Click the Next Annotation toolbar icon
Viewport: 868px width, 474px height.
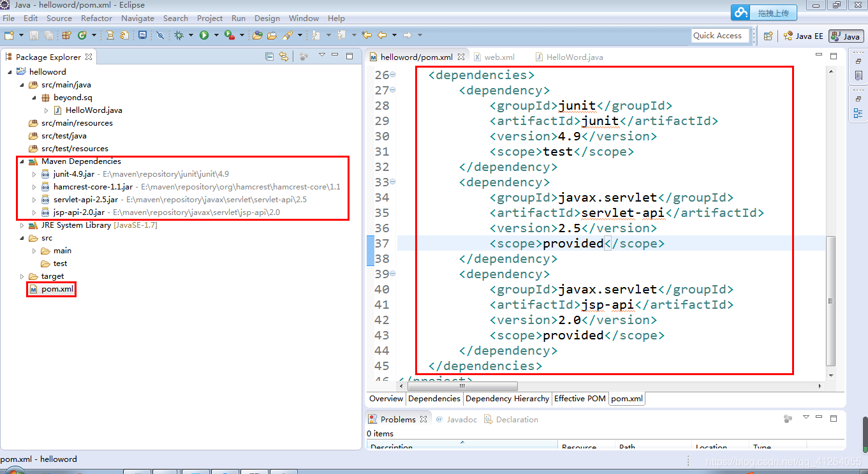[316, 35]
